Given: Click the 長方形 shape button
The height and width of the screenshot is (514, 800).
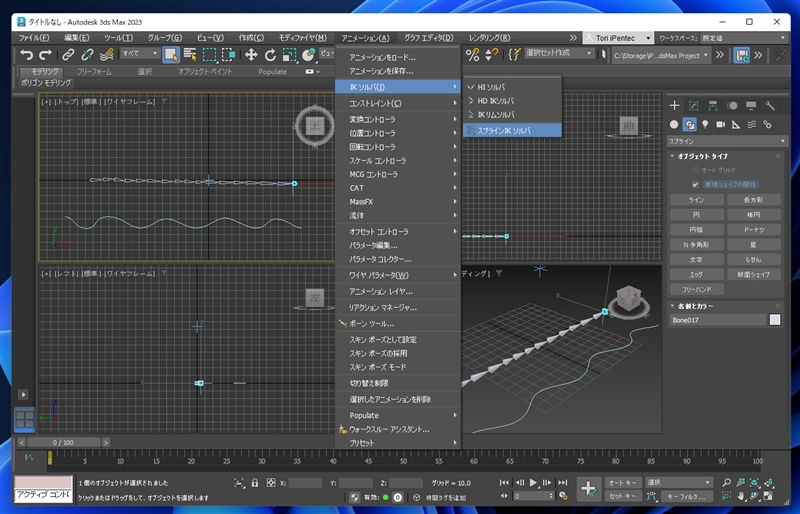Looking at the screenshot, I should click(754, 200).
